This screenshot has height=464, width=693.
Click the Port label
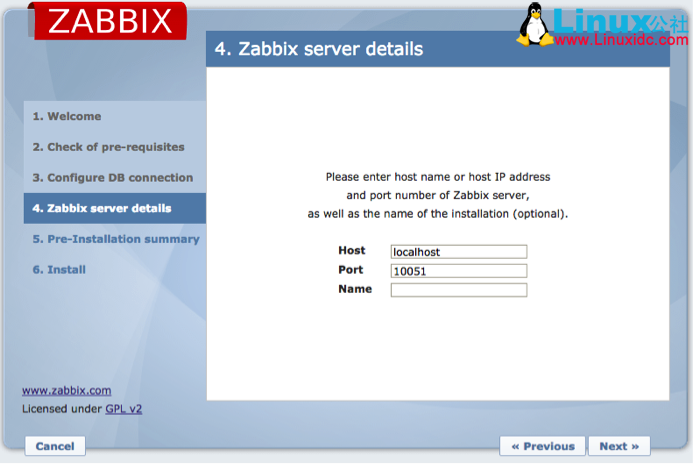[x=350, y=270]
